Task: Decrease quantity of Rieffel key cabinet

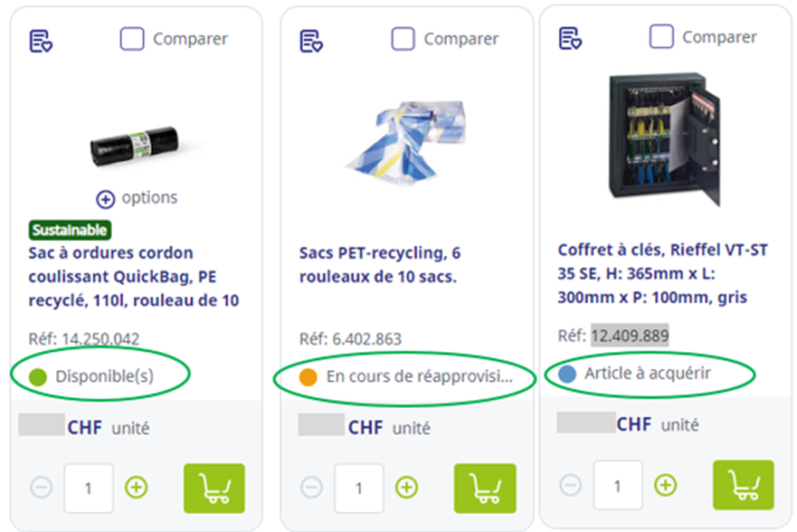Action: pyautogui.click(x=570, y=485)
